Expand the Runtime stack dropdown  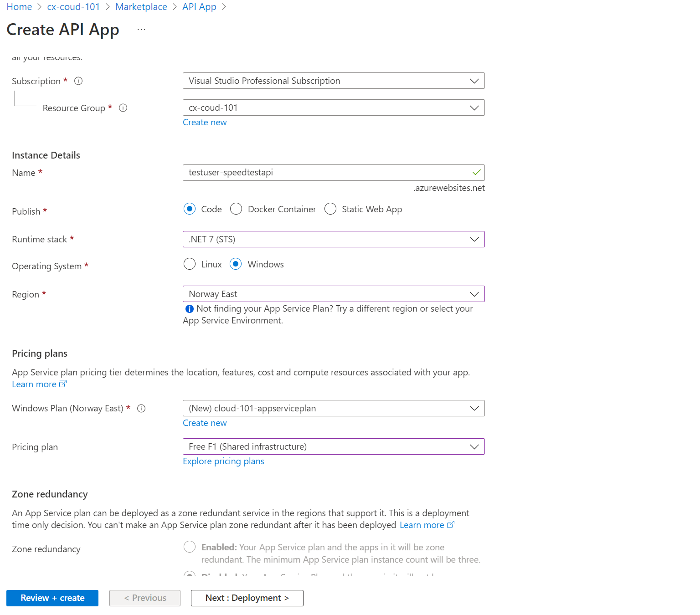click(334, 239)
